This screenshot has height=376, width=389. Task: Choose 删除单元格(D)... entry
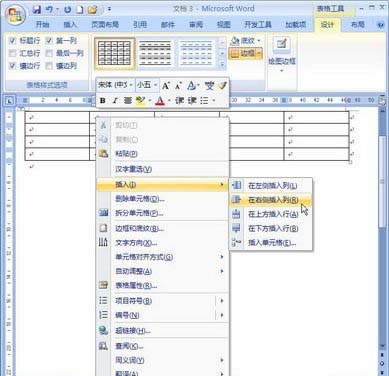(x=140, y=199)
